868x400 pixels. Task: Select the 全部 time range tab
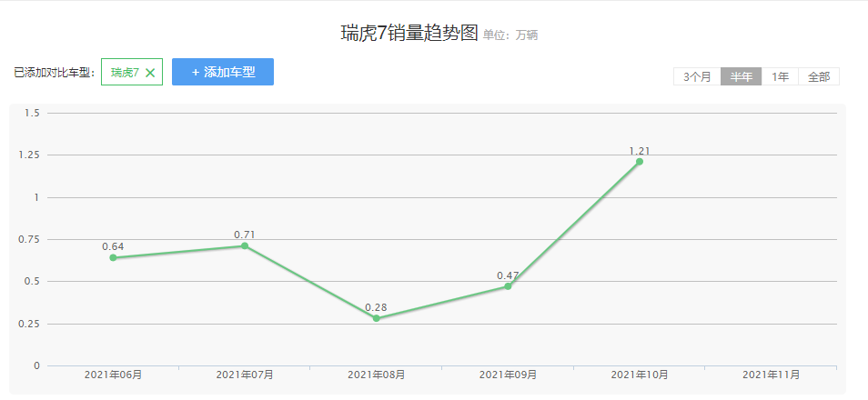click(x=819, y=76)
